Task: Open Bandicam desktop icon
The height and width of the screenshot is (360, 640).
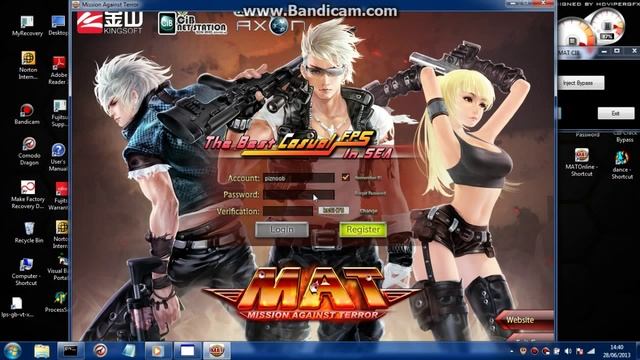Action: point(27,114)
